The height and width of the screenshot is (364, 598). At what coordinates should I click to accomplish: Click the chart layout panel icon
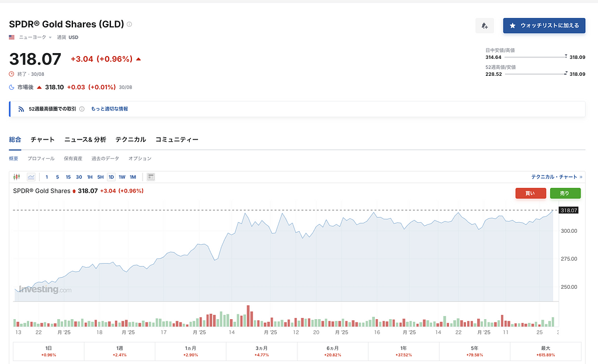151,177
